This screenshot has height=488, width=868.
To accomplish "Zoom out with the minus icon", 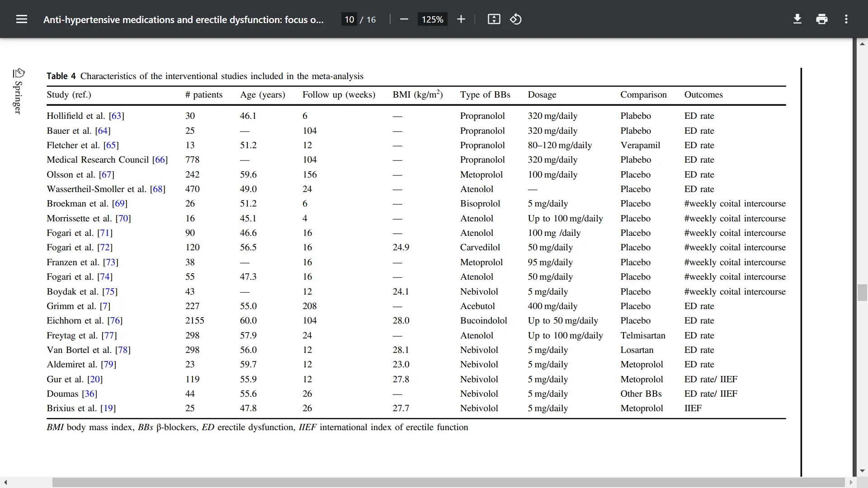I will point(404,19).
